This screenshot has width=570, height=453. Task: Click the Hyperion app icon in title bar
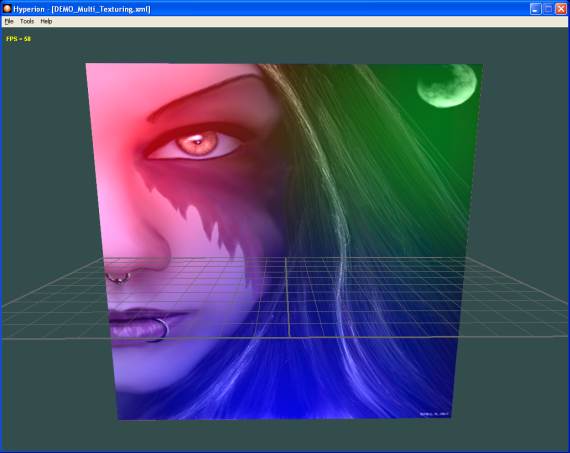point(7,8)
